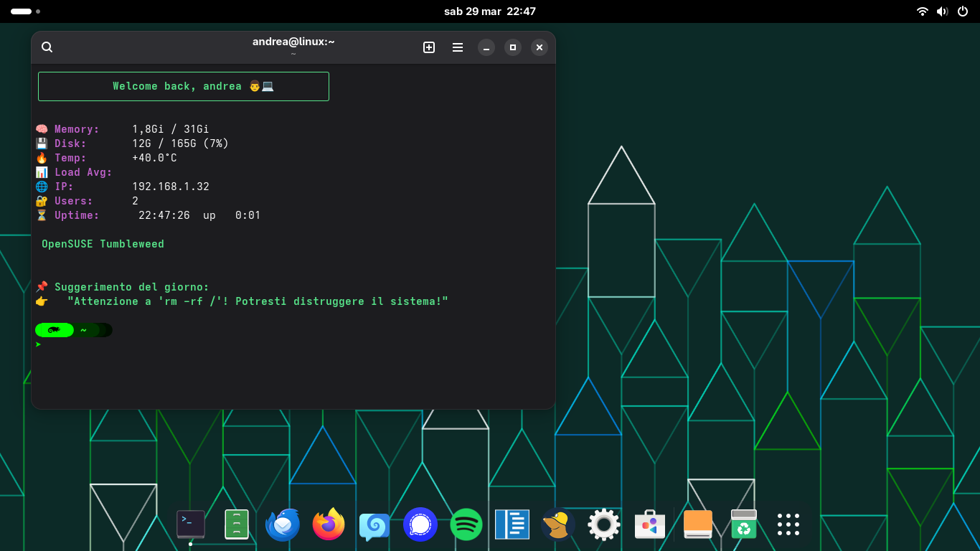Open Mullvad VPN from dock
This screenshot has height=551, width=980.
(x=558, y=524)
